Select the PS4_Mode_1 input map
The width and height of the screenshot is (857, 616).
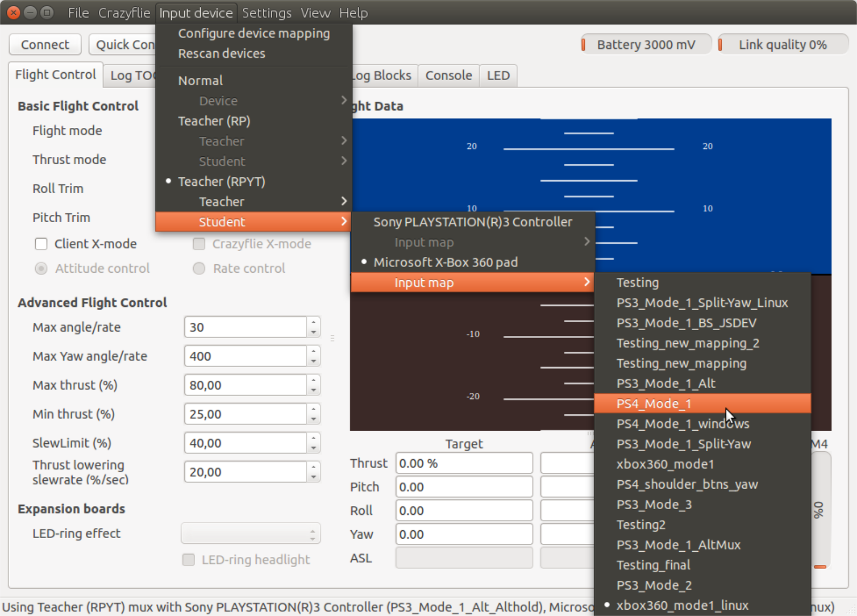[653, 403]
